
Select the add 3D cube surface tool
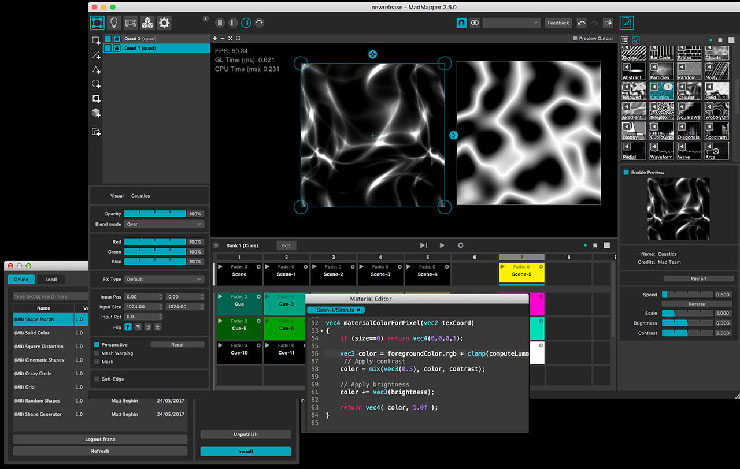tap(96, 113)
